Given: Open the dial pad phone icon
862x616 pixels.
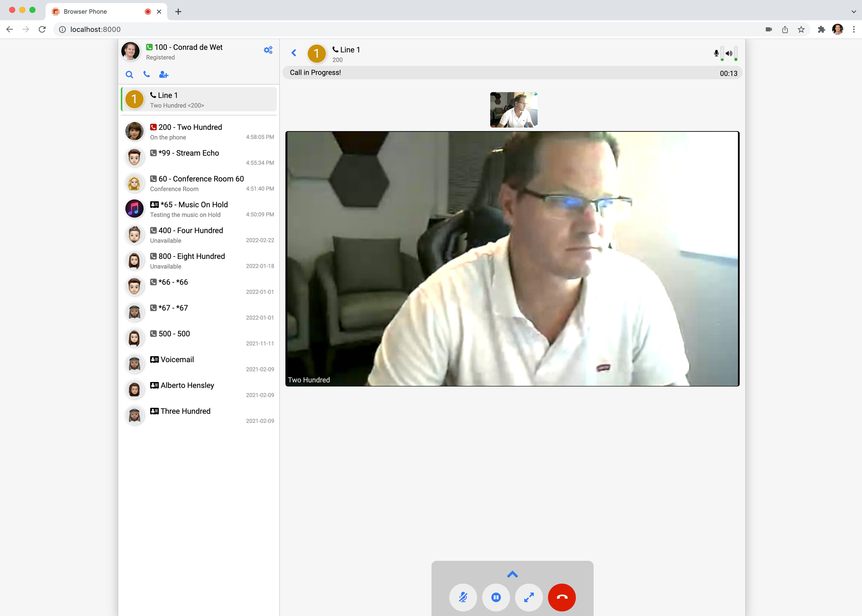Looking at the screenshot, I should [x=147, y=74].
